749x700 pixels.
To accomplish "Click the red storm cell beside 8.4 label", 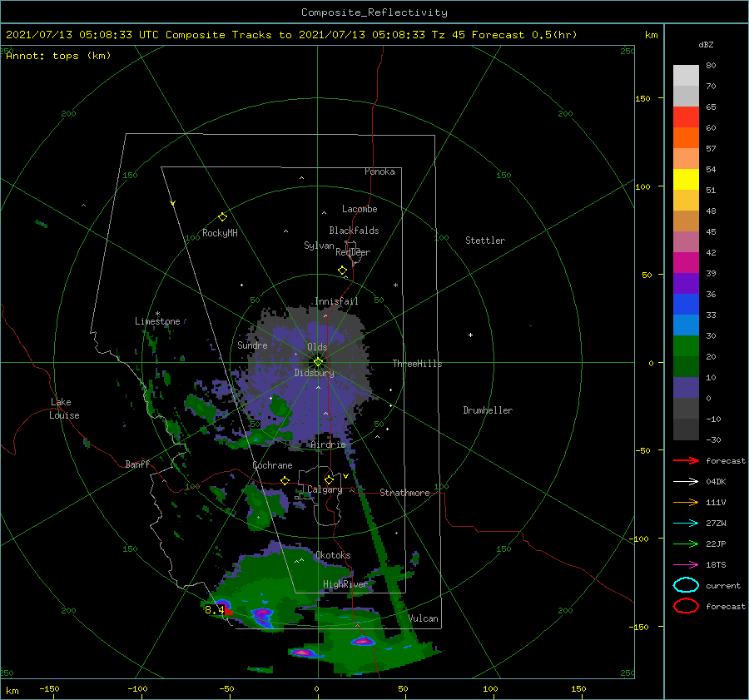I will click(228, 611).
